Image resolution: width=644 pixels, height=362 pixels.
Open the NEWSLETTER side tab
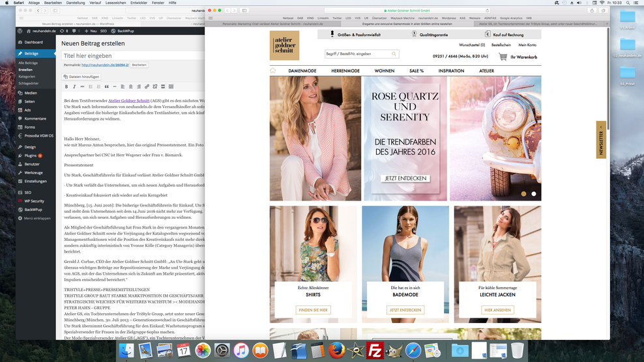coord(601,140)
